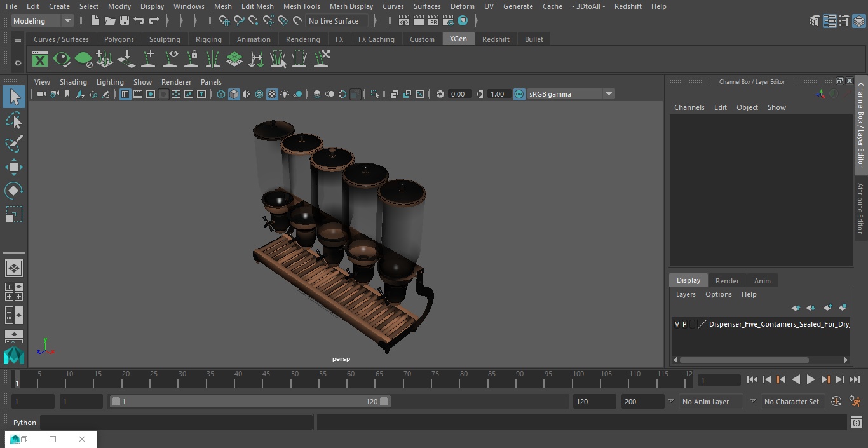This screenshot has width=868, height=448.
Task: Toggle wireframe shading cube icon
Action: point(221,94)
